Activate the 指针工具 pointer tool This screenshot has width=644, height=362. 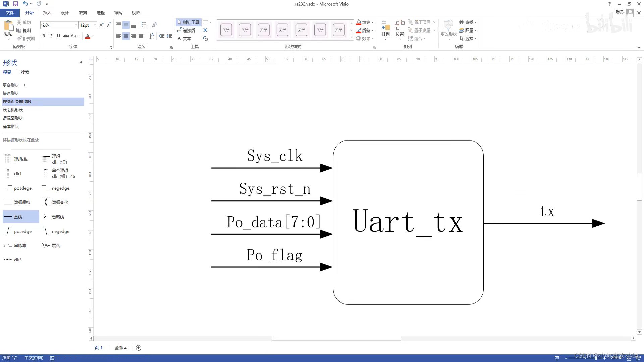coord(188,22)
